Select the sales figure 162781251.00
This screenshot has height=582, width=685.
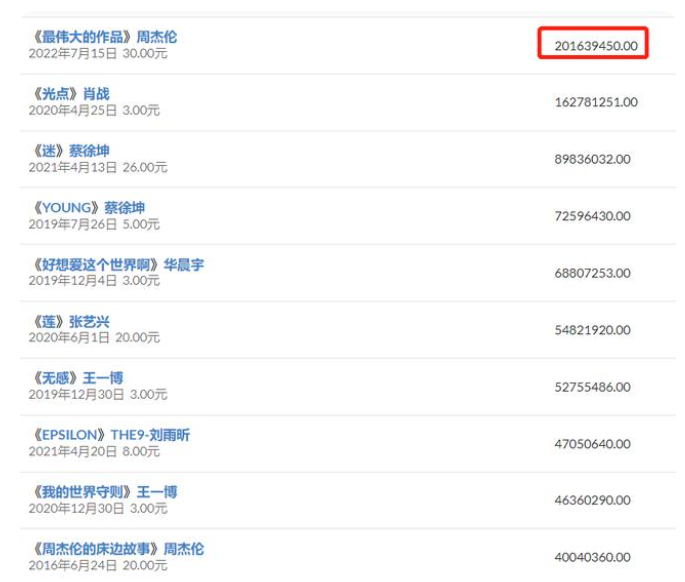click(x=596, y=102)
